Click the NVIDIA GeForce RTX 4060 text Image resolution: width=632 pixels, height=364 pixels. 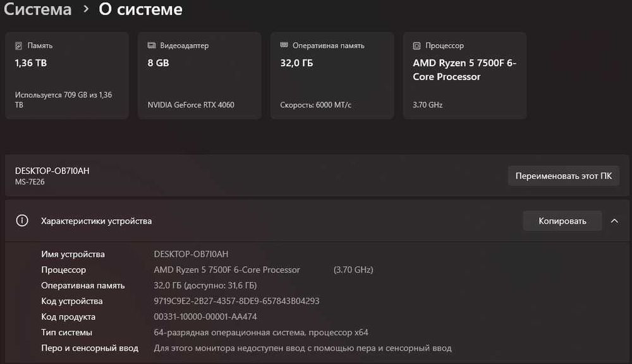tap(191, 105)
